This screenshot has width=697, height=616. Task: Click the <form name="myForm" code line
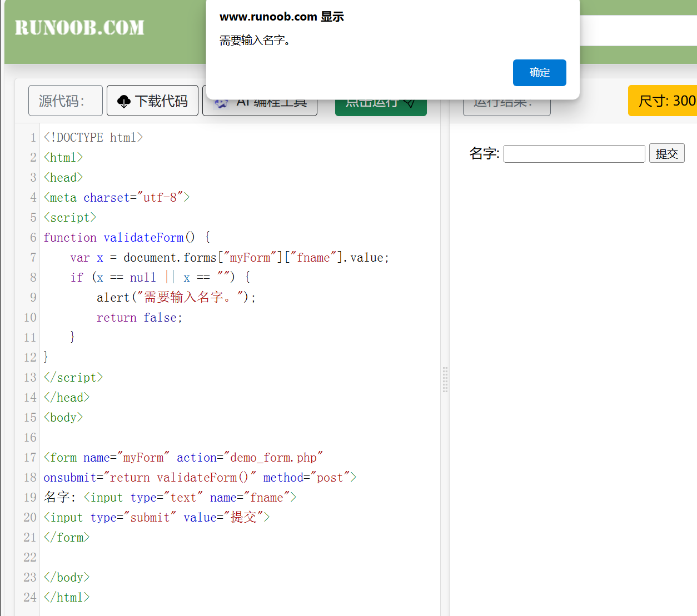183,457
